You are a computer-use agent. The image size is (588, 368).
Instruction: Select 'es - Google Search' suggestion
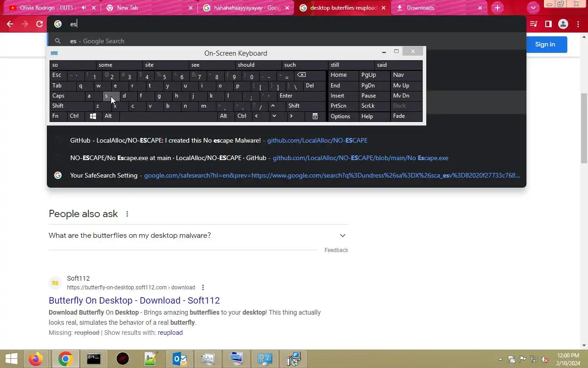click(287, 41)
